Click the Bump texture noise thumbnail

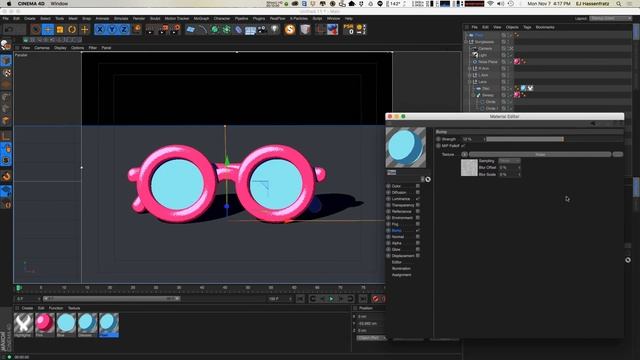pyautogui.click(x=469, y=167)
